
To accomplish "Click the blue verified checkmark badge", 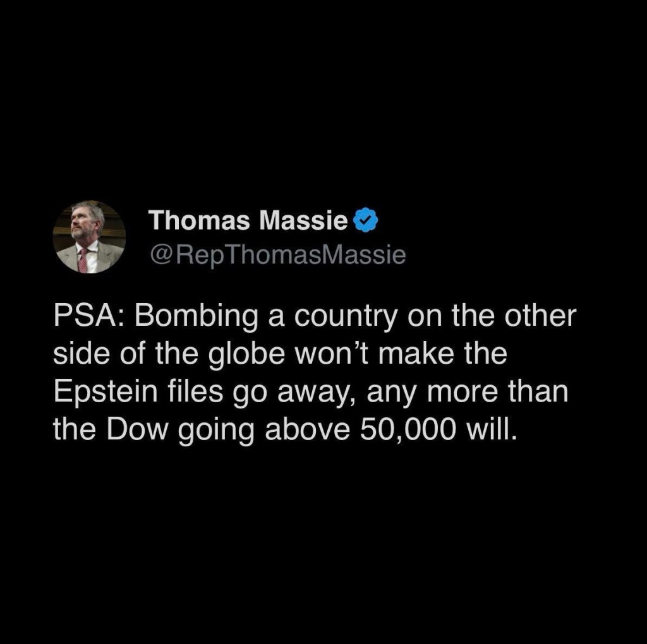I will [365, 221].
